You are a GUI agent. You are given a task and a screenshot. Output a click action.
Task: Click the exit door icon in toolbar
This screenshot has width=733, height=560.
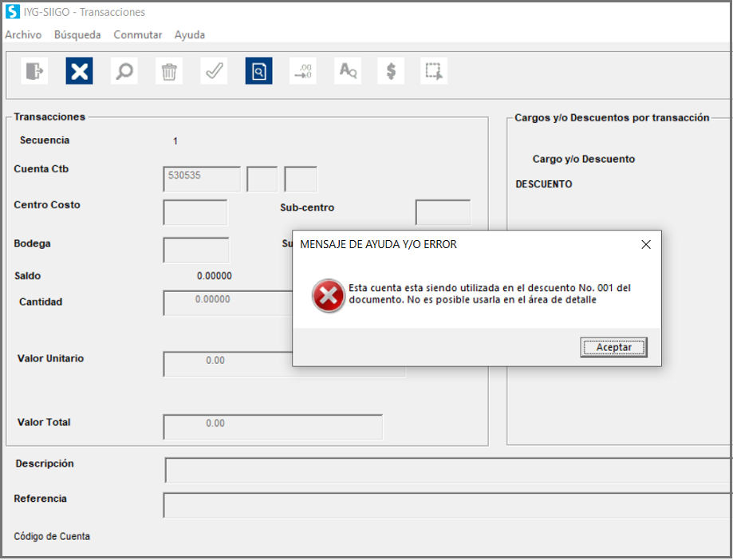(x=34, y=71)
